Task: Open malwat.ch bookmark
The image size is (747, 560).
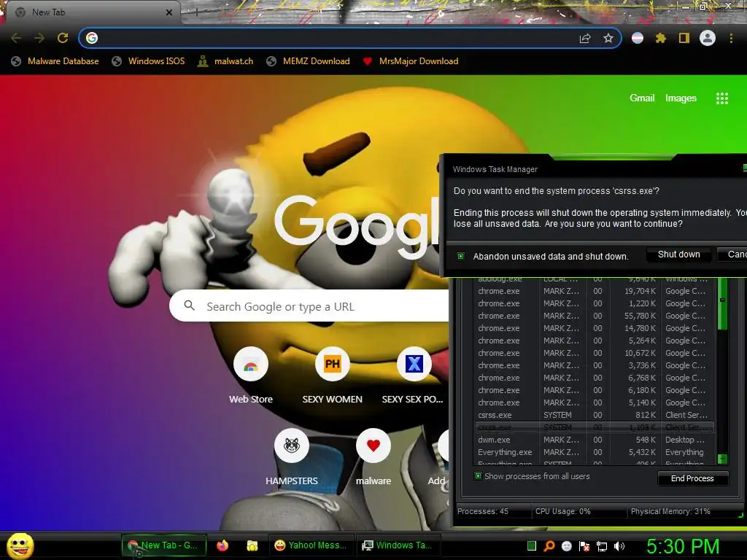Action: 225,61
